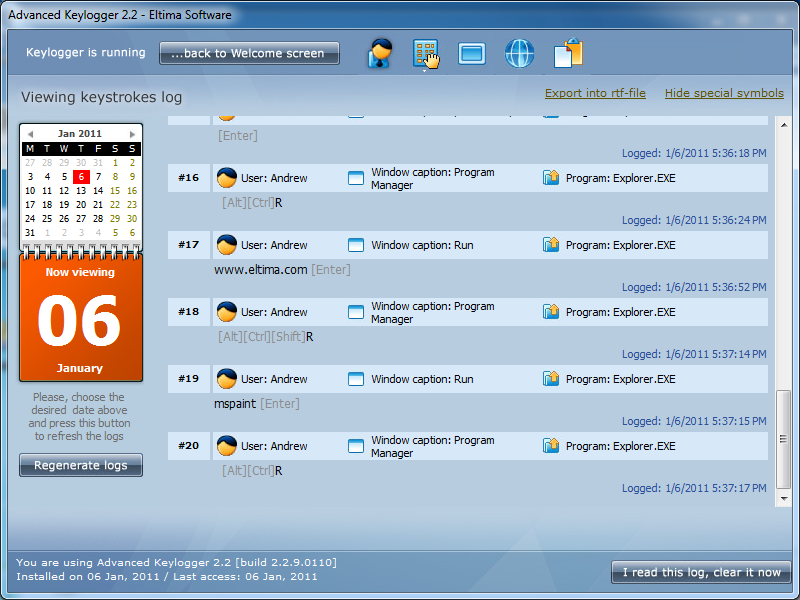Select highlighted date 6 in calendar
Viewport: 800px width, 600px height.
pyautogui.click(x=81, y=177)
